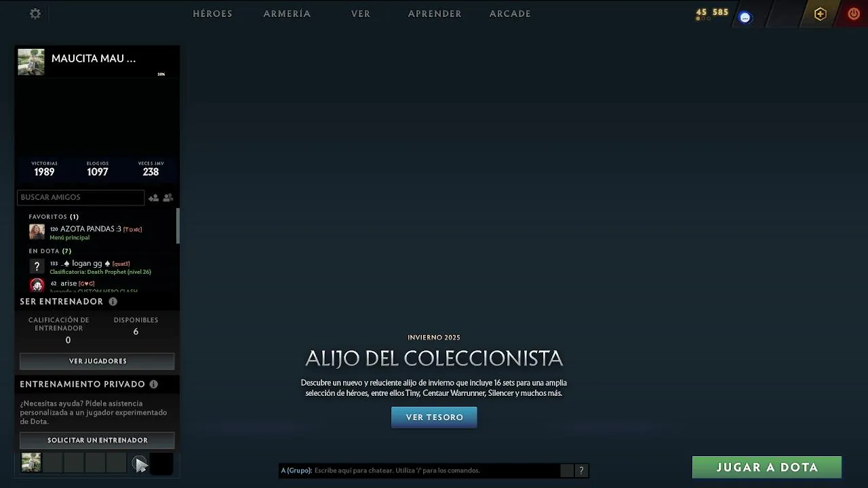Click the chat help question mark button

[x=581, y=470]
